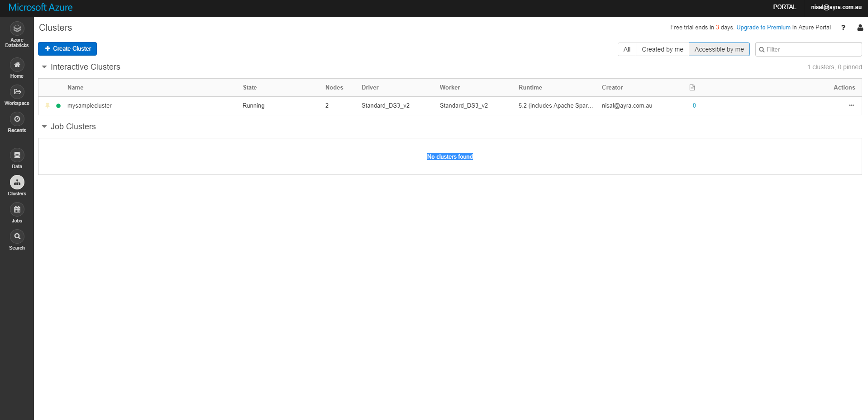The height and width of the screenshot is (420, 868).
Task: Open the user account icon
Action: tap(860, 28)
